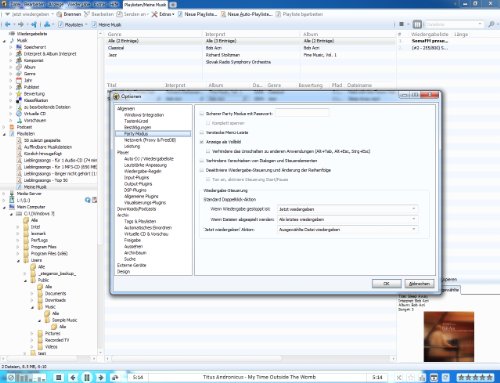Viewport: 500px width, 383px height.
Task: Confirm the dialog with OK button
Action: (x=386, y=283)
